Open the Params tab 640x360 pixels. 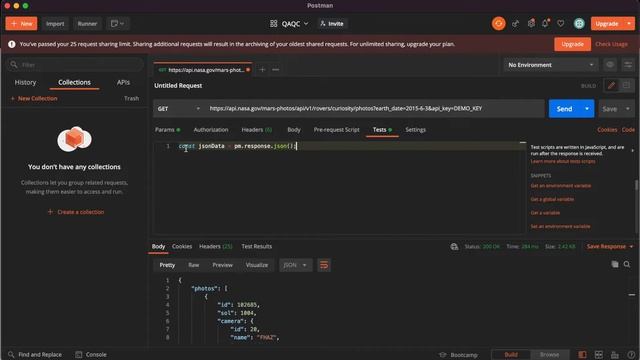tap(167, 130)
